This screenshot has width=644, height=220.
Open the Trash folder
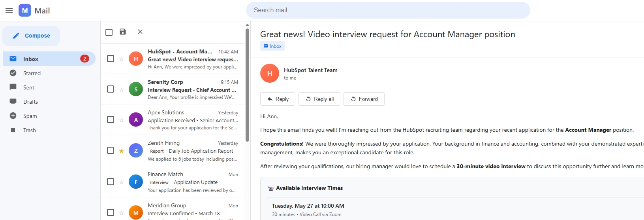point(49,130)
